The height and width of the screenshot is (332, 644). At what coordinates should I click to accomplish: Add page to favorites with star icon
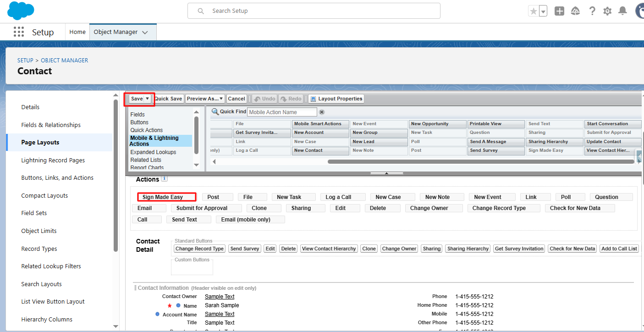click(533, 11)
